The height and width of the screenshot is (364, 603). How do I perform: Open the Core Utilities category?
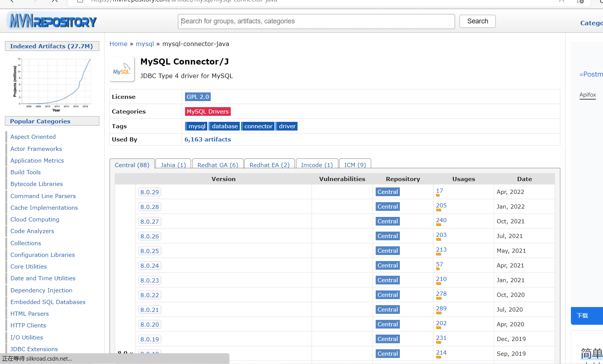coord(29,266)
